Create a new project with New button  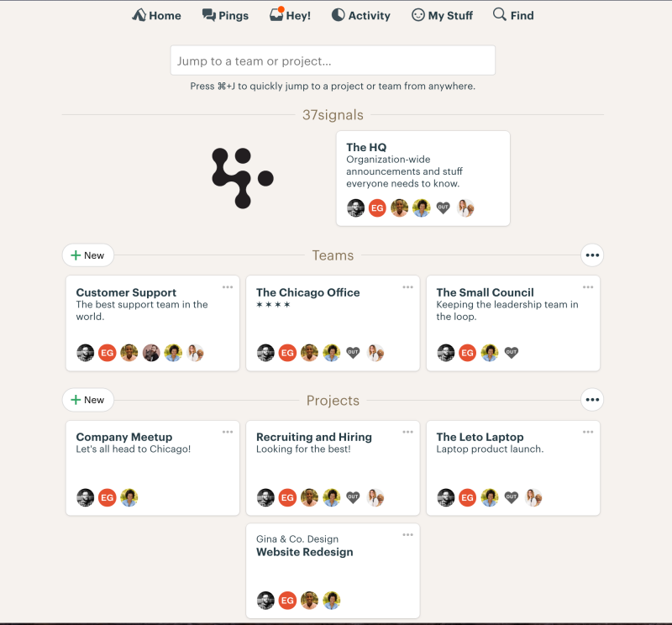(x=88, y=400)
